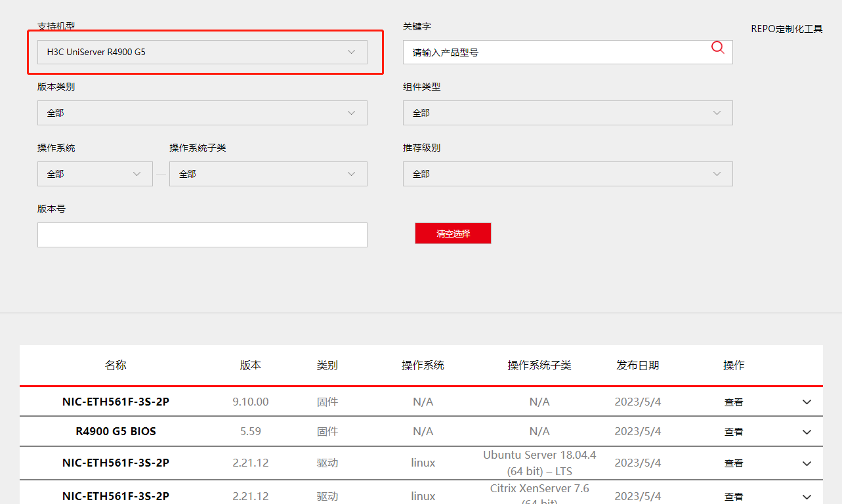This screenshot has width=842, height=504.
Task: Click the Ubuntu Server 18.04.4 (64 bit) – LTS cell
Action: 539,463
